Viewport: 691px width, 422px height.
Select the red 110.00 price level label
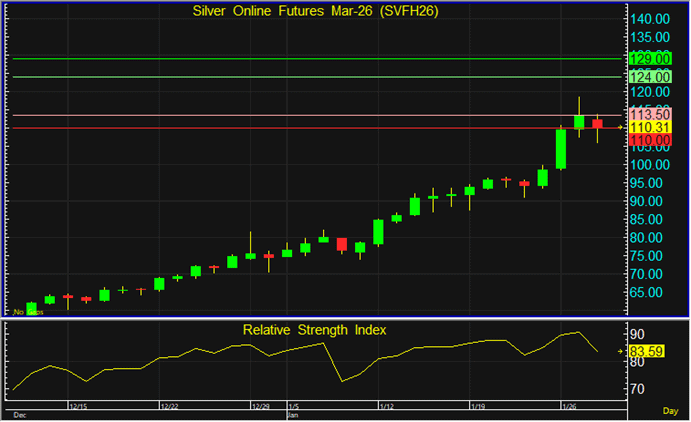(650, 140)
